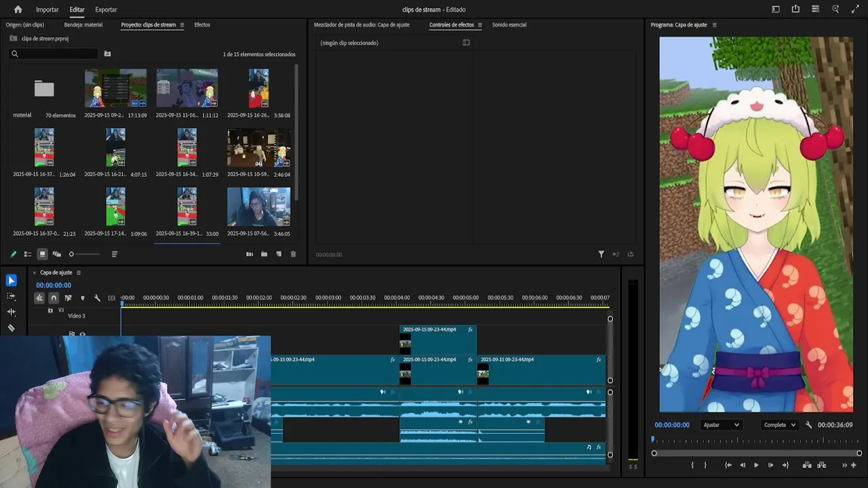Switch project panel to list view
Screen dimensions: 868x488
28,254
